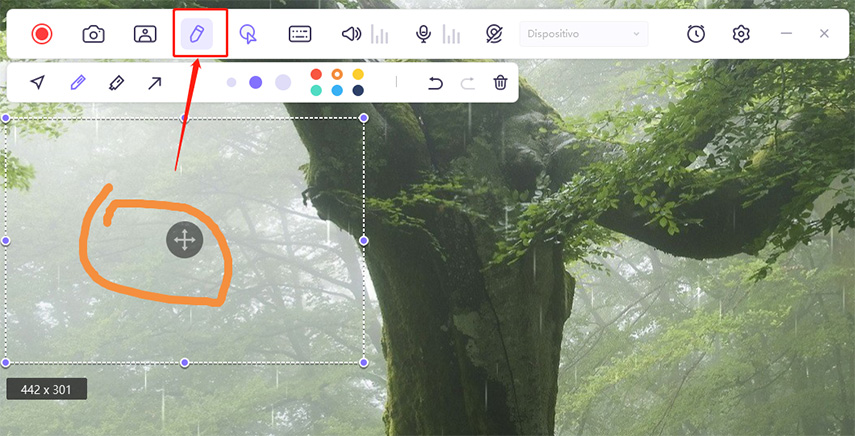The width and height of the screenshot is (855, 436).
Task: Open the Dispositivo dropdown
Action: pyautogui.click(x=583, y=34)
